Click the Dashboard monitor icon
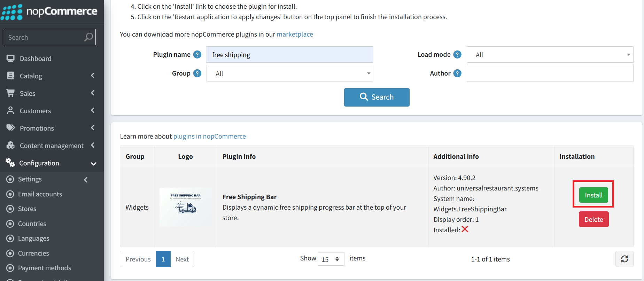 pyautogui.click(x=10, y=58)
